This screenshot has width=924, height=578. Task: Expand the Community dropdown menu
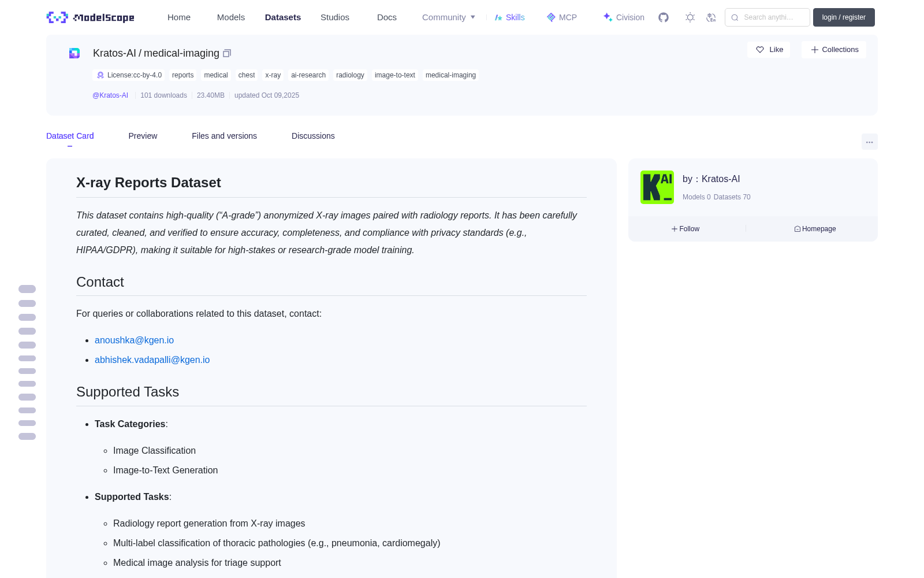tap(449, 17)
